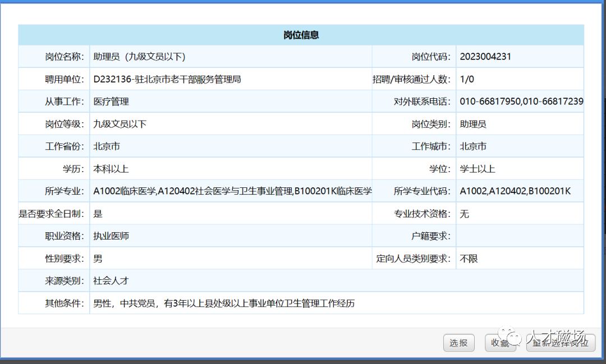This screenshot has height=364, width=606.
Task: Select the 工作省份 value 北京市
Action: (x=107, y=146)
